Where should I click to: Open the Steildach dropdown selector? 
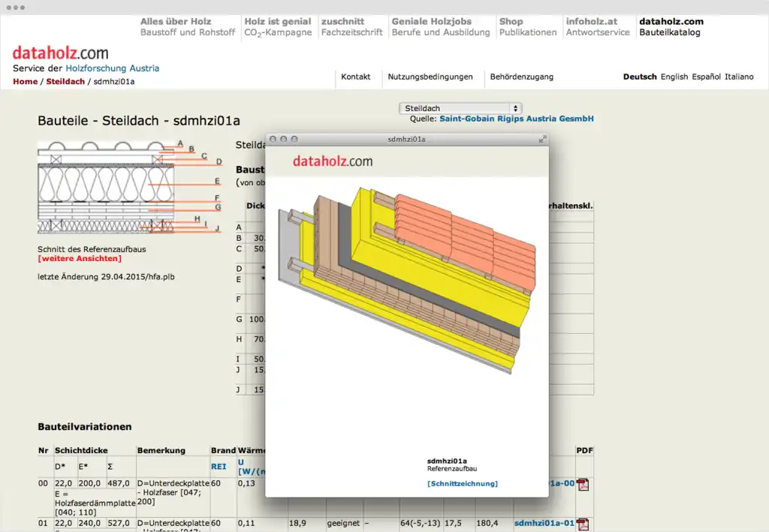coord(460,108)
